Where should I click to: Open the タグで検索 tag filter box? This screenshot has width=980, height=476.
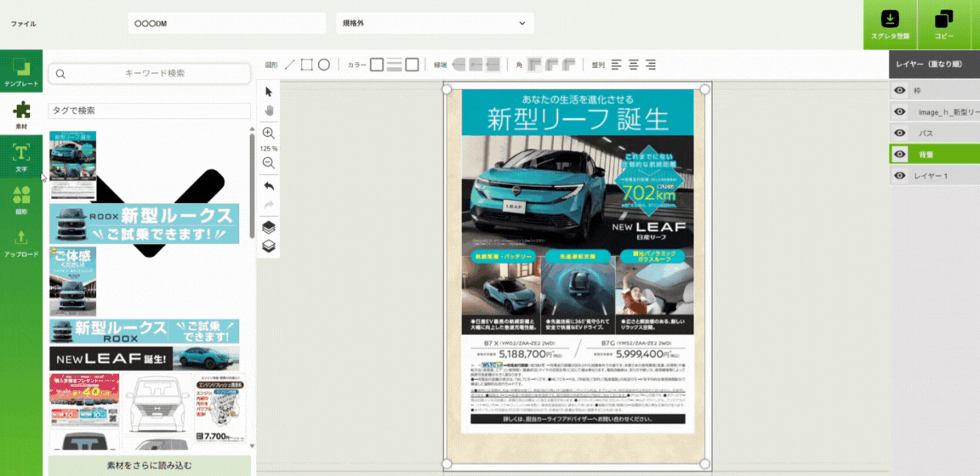click(150, 110)
